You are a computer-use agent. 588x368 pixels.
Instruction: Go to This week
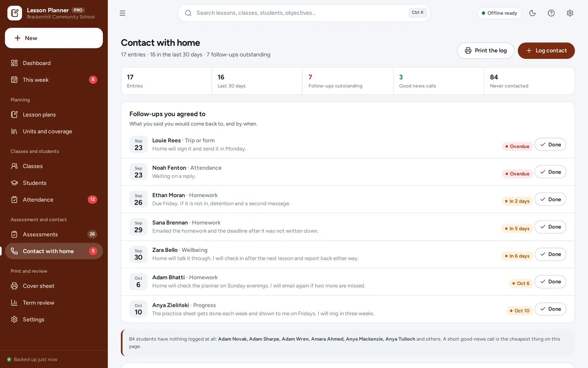pos(54,80)
